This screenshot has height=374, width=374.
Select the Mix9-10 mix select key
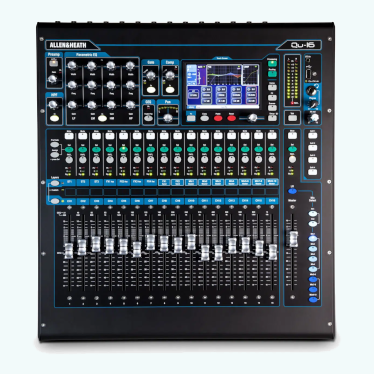[x=313, y=300]
